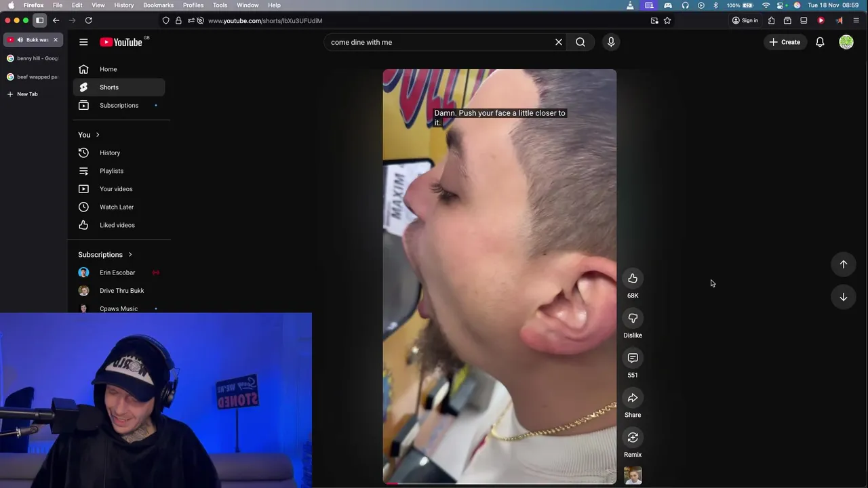Viewport: 868px width, 488px height.
Task: Mute the playing Bukk tab
Action: [20, 40]
